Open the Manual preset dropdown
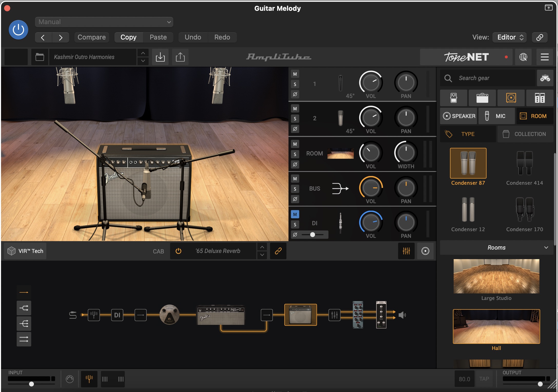 pyautogui.click(x=104, y=22)
